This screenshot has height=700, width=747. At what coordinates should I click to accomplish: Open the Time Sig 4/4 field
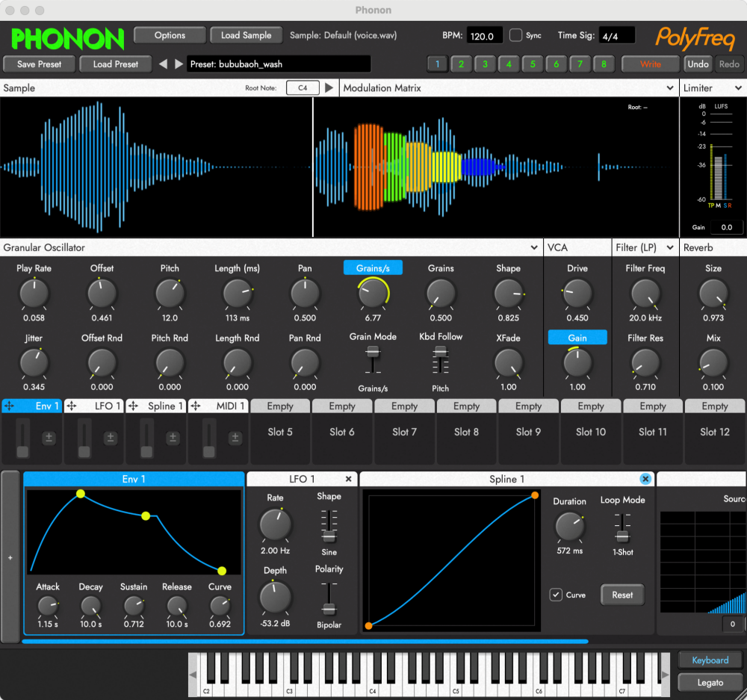[616, 36]
